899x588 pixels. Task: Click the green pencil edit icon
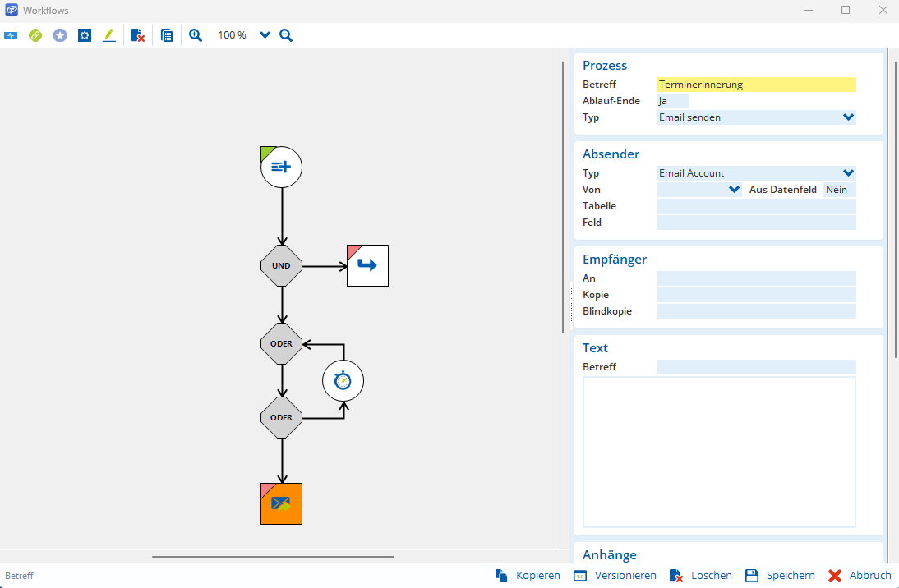pos(109,35)
